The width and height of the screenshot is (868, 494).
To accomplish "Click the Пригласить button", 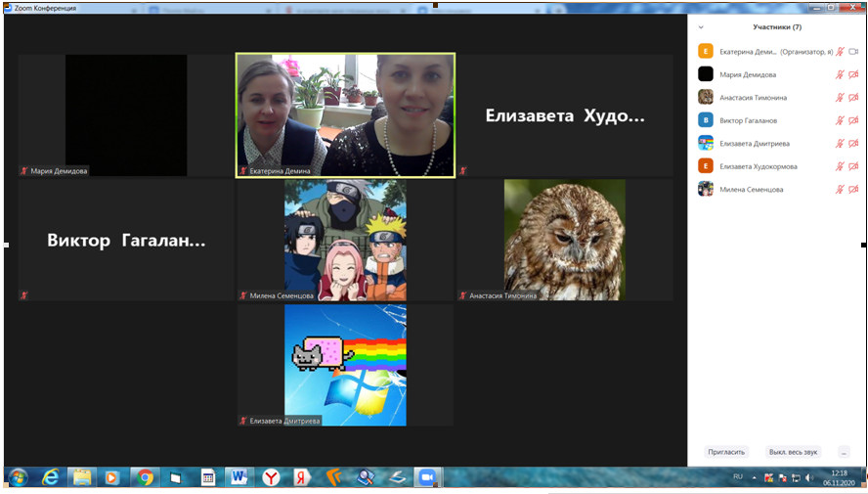I will [726, 452].
